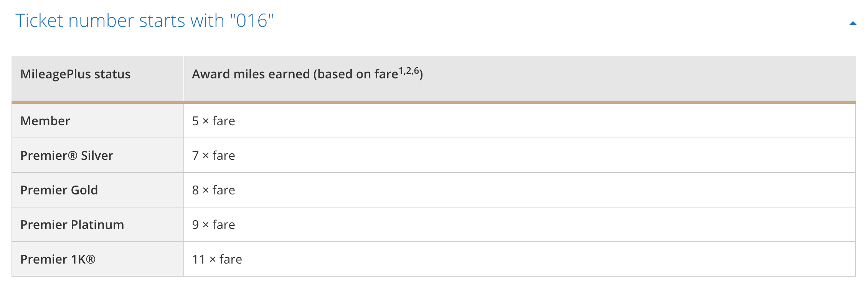Select the Premier Gold row label
Viewport: 868px width, 292px height.
click(59, 190)
